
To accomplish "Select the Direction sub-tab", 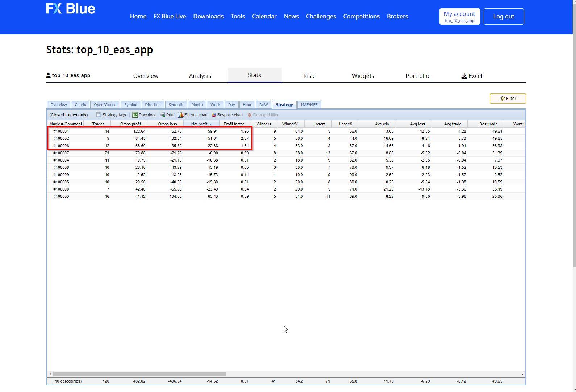I will pyautogui.click(x=153, y=105).
